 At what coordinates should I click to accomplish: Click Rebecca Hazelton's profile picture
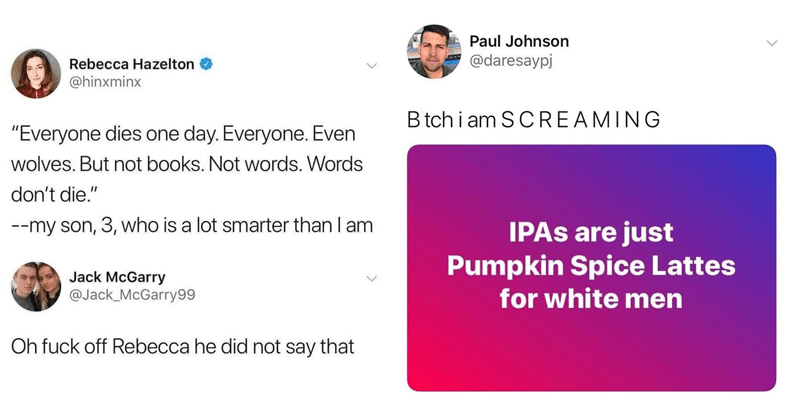34,73
